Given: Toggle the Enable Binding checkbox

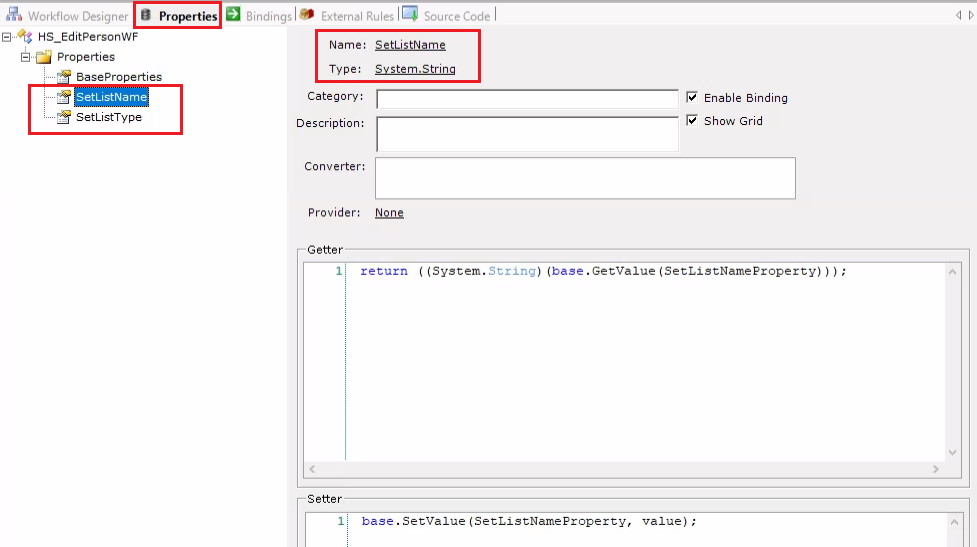Looking at the screenshot, I should point(692,97).
